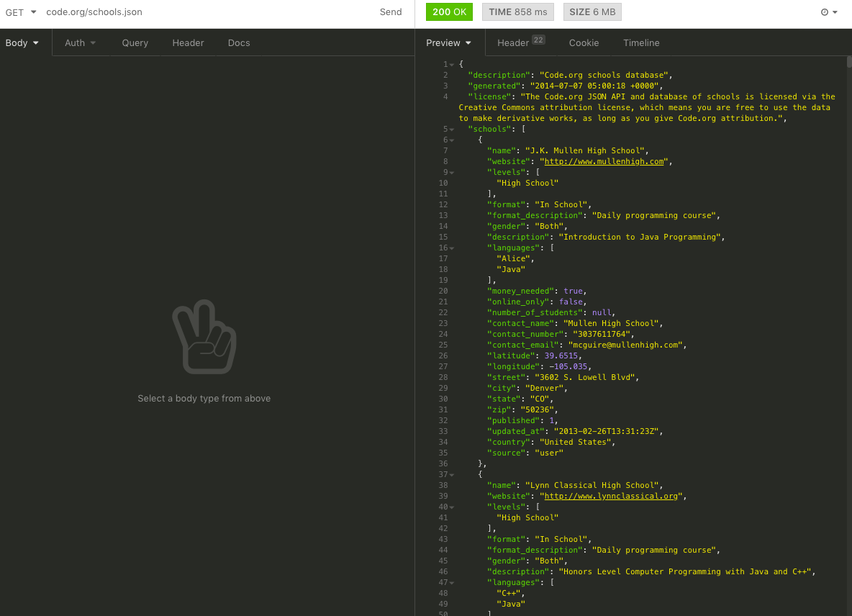The image size is (852, 616).
Task: Open the http://www.mullenhigh.com link
Action: [604, 161]
